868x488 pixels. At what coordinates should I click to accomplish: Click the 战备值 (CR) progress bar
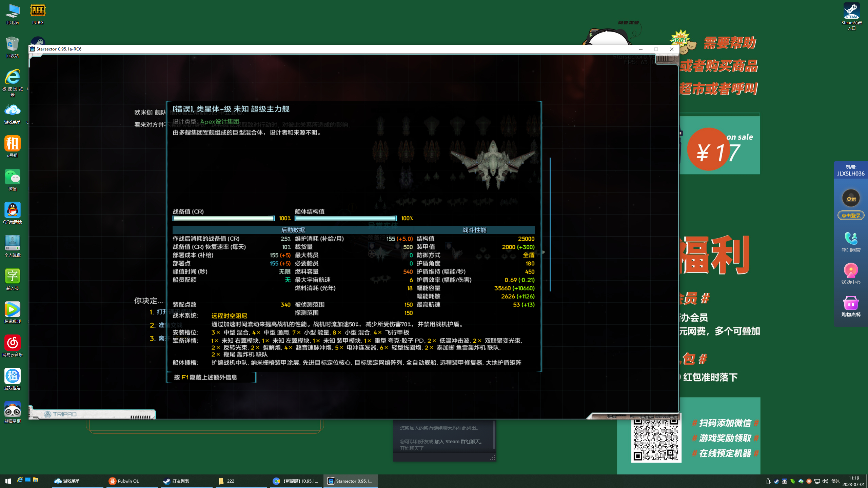(x=223, y=219)
